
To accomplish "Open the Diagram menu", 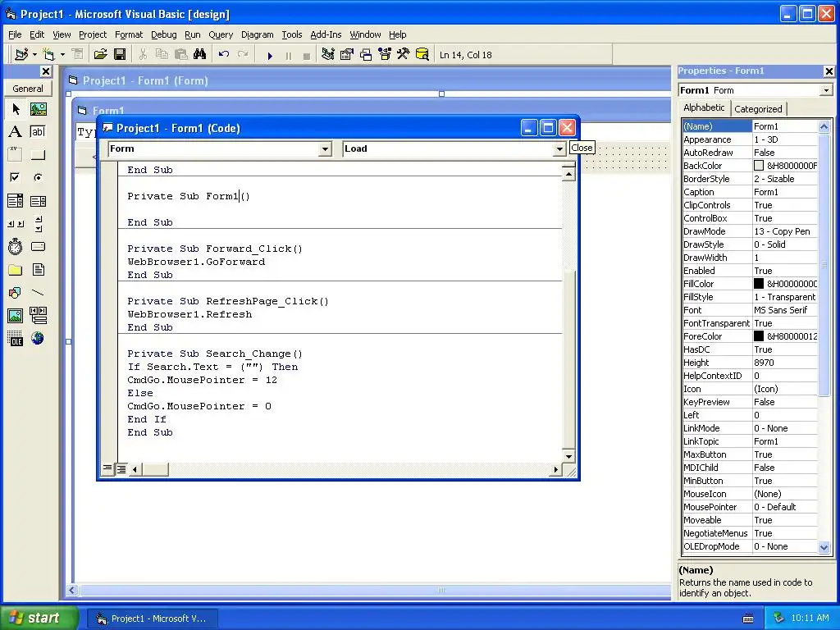I will (257, 34).
